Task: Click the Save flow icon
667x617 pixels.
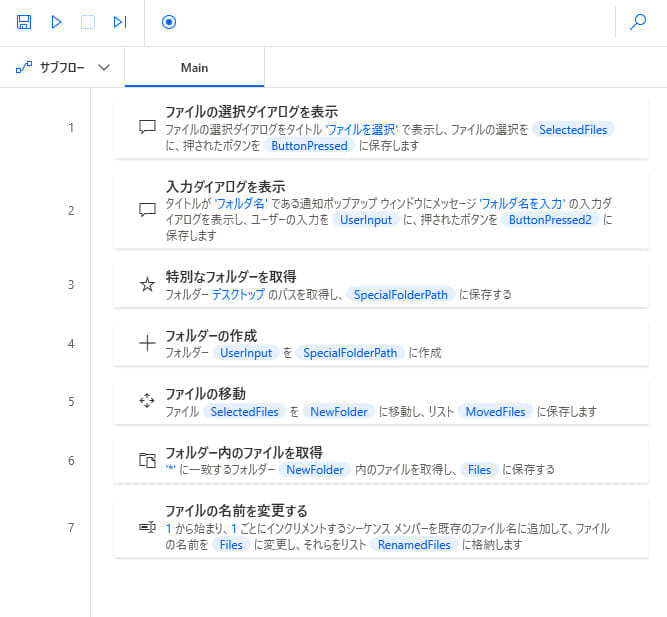Action: click(24, 22)
